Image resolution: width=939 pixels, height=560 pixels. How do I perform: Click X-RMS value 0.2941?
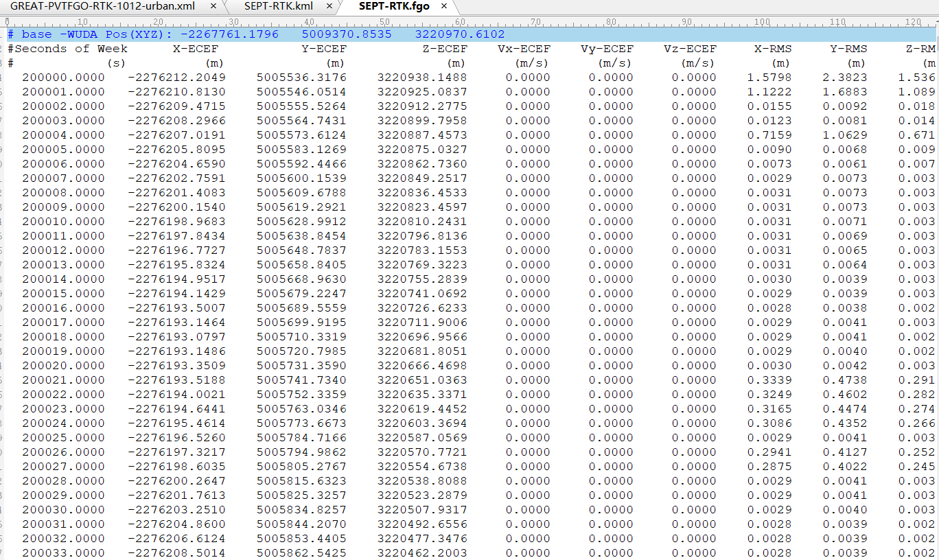pyautogui.click(x=769, y=452)
